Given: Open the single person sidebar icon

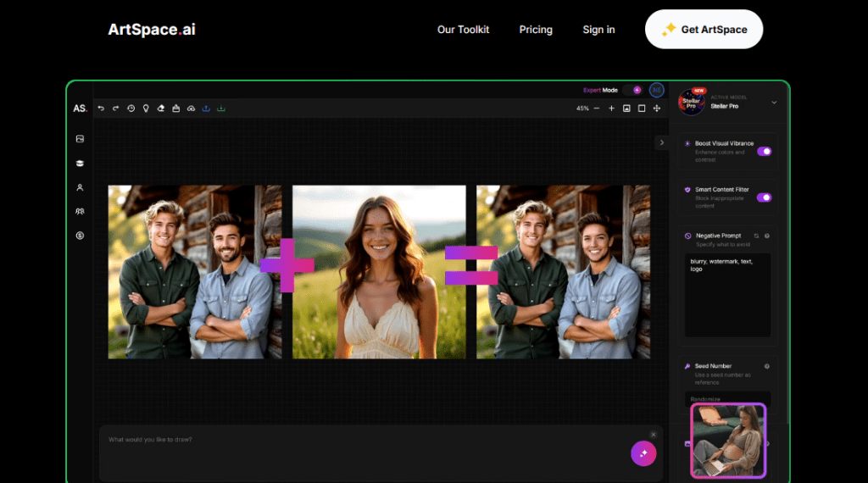Looking at the screenshot, I should click(81, 187).
